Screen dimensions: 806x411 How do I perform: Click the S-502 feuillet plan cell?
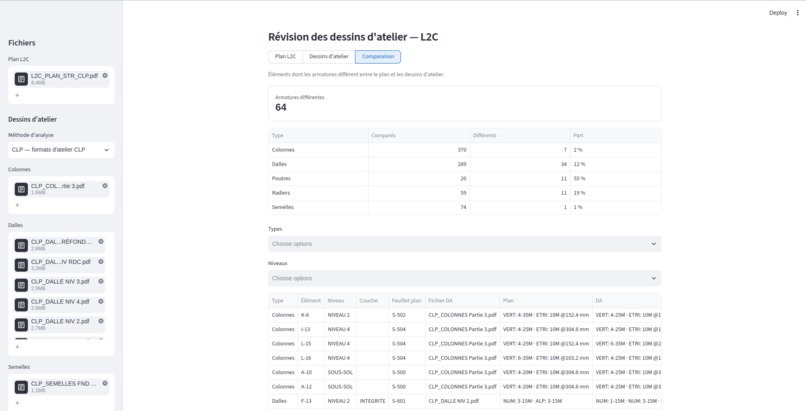click(407, 315)
